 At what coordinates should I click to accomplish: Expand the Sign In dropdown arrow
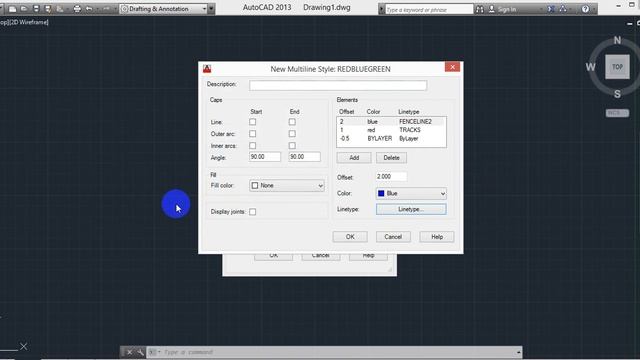point(541,9)
